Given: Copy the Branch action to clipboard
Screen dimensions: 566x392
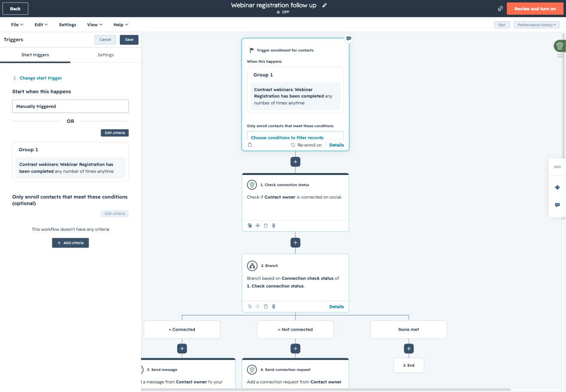Looking at the screenshot, I should click(x=266, y=306).
